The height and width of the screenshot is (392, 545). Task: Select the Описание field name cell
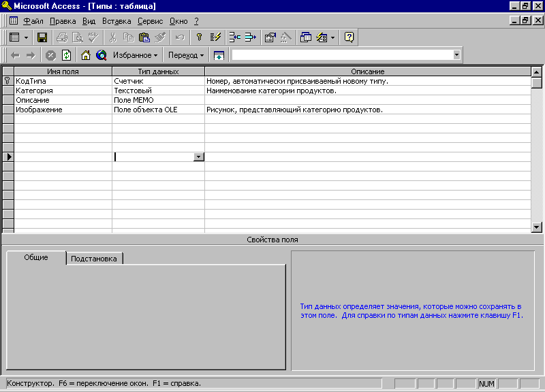pos(63,100)
